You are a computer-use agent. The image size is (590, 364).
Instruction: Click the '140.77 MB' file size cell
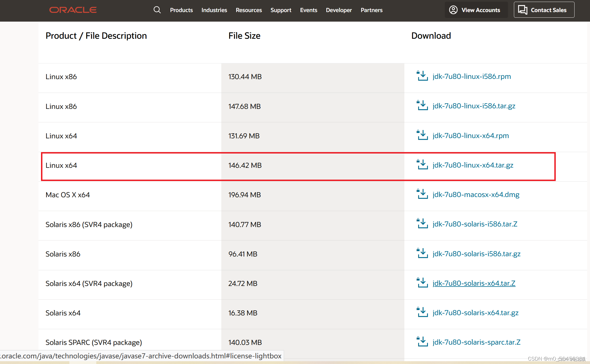click(313, 226)
